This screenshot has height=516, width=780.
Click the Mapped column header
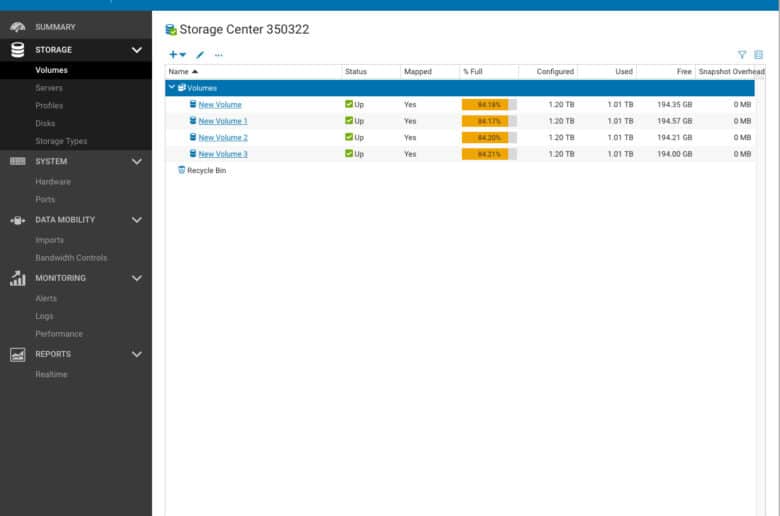pyautogui.click(x=418, y=72)
